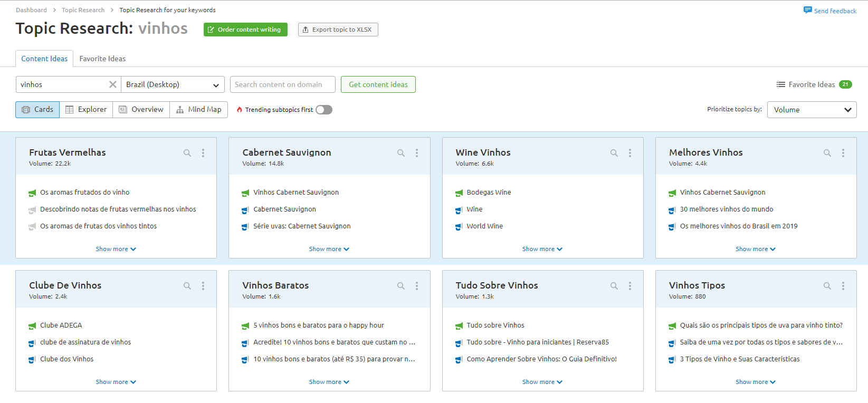Expand Show more on Cabernet Sauvignon card
This screenshot has height=403, width=868.
click(329, 249)
